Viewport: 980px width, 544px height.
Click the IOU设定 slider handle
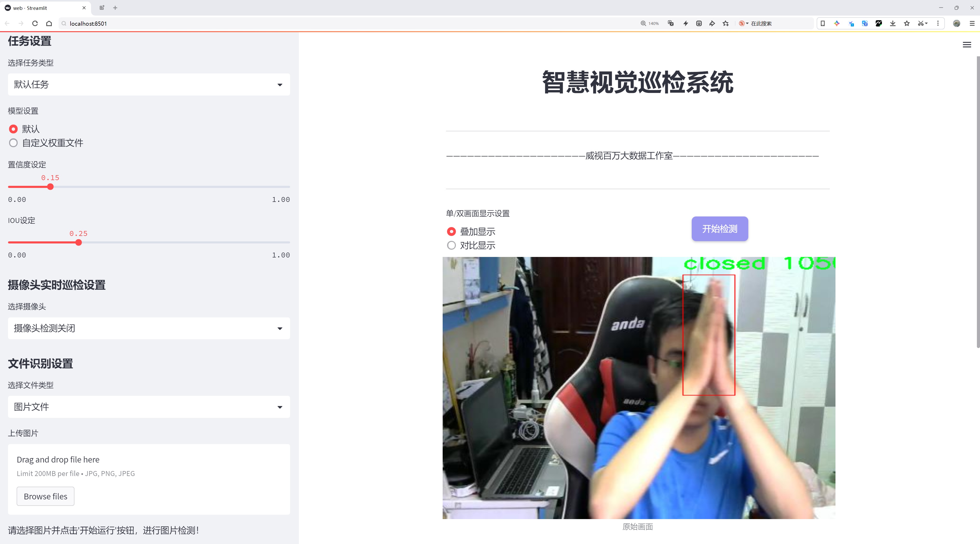pos(78,243)
